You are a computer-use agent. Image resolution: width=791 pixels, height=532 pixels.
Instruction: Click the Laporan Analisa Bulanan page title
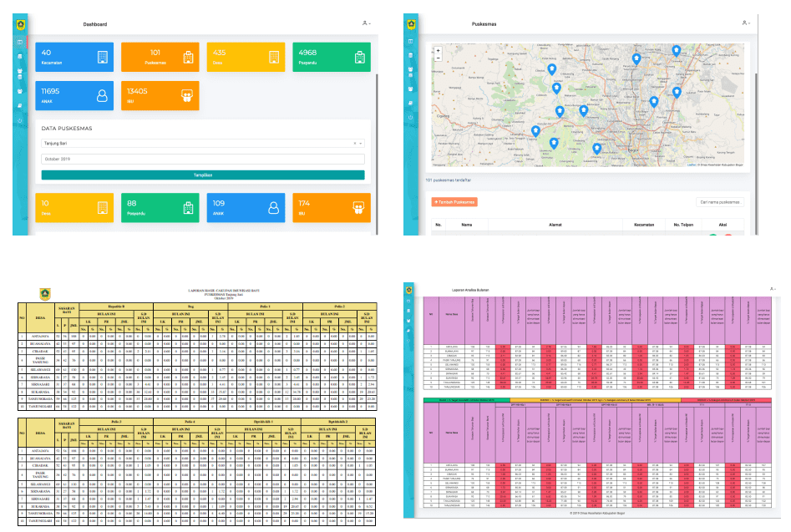(x=470, y=290)
